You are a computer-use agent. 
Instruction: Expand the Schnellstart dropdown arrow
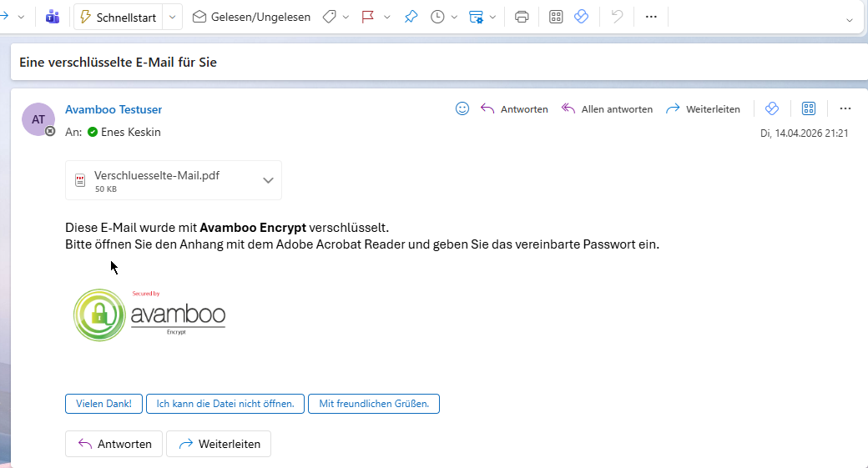(x=172, y=18)
